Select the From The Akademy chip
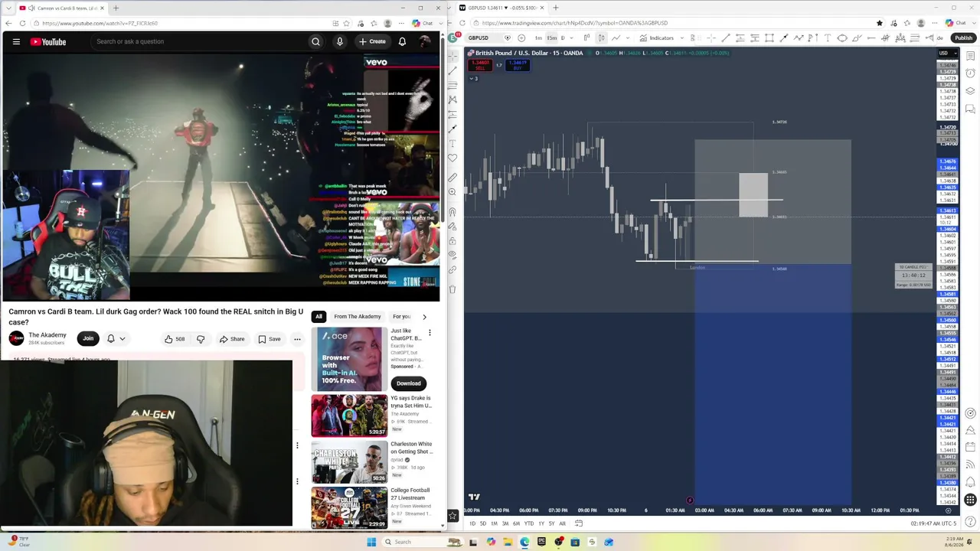This screenshot has height=551, width=980. [357, 317]
